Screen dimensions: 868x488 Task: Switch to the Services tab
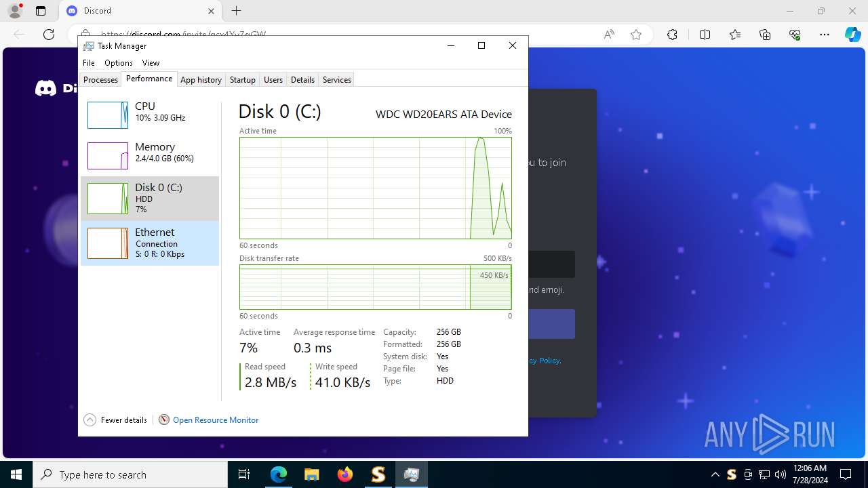[337, 80]
